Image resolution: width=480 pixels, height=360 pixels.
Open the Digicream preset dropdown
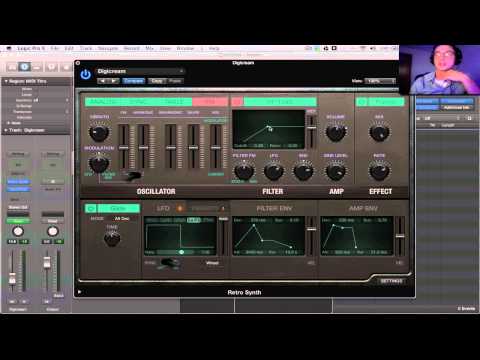140,71
